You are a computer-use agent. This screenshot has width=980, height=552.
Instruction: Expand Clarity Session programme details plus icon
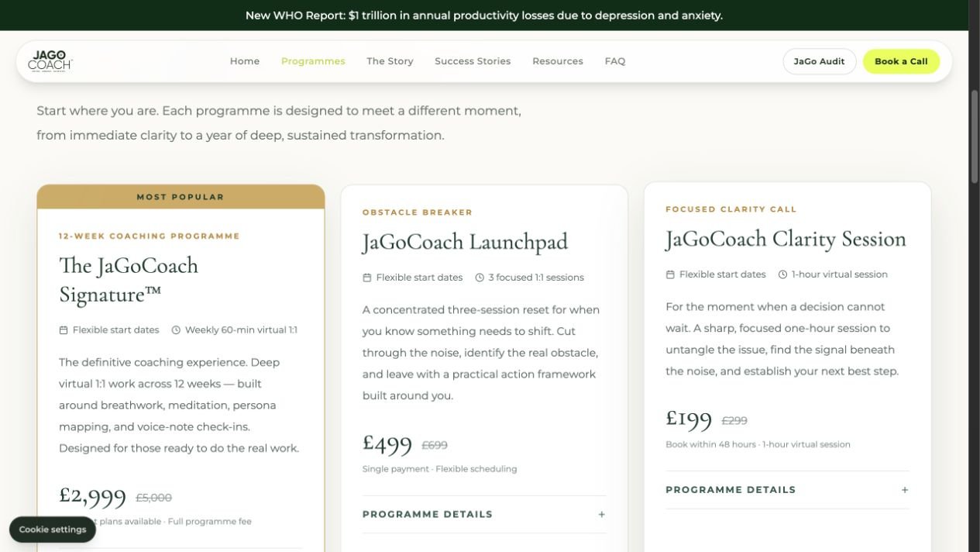point(904,490)
